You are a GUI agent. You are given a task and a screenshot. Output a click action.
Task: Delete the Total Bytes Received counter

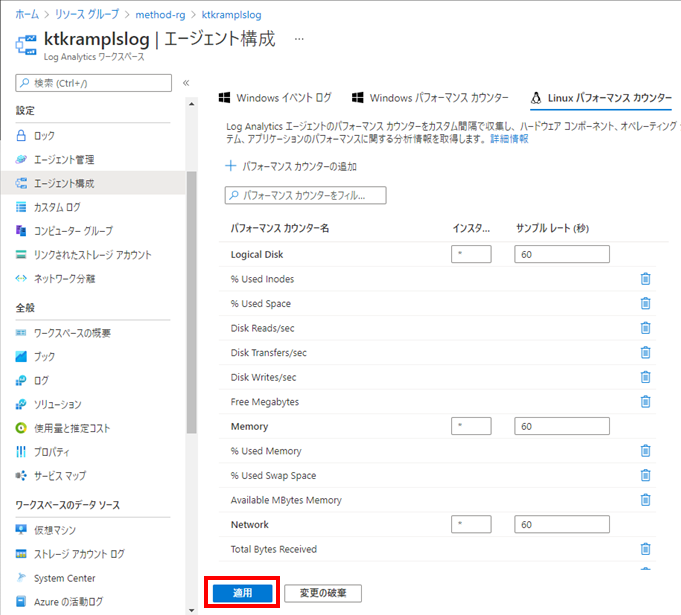(x=645, y=549)
